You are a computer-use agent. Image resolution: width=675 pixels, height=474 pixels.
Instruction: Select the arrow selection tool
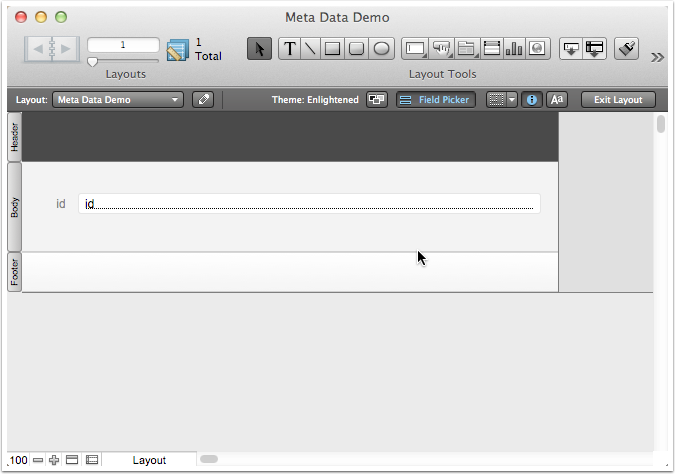pyautogui.click(x=259, y=49)
